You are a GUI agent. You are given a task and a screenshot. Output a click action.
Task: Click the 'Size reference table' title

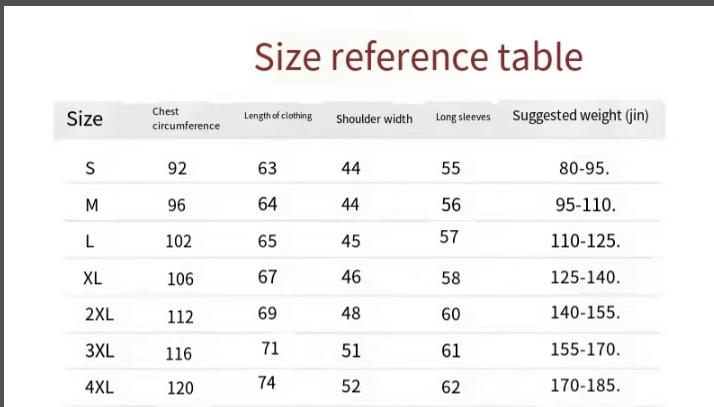pyautogui.click(x=417, y=57)
